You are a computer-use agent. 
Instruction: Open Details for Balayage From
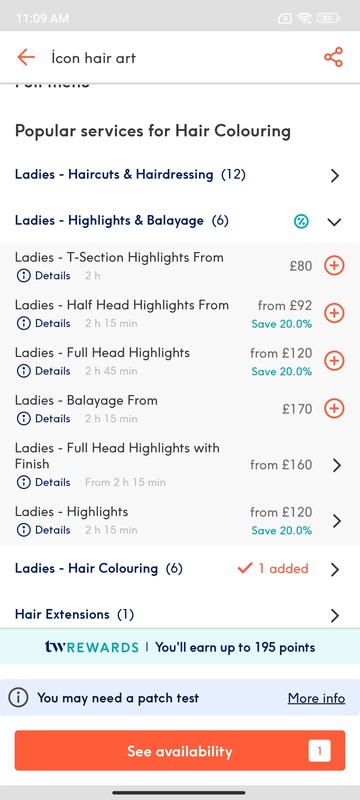click(x=43, y=419)
